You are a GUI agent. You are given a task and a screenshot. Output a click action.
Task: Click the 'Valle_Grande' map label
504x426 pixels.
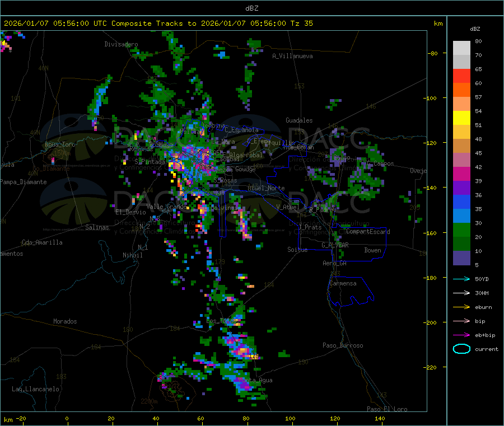[166, 206]
